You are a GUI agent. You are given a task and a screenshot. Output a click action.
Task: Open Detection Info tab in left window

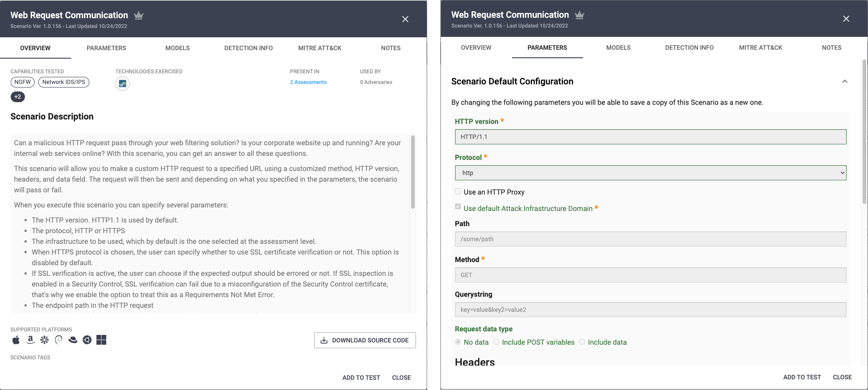coord(249,48)
